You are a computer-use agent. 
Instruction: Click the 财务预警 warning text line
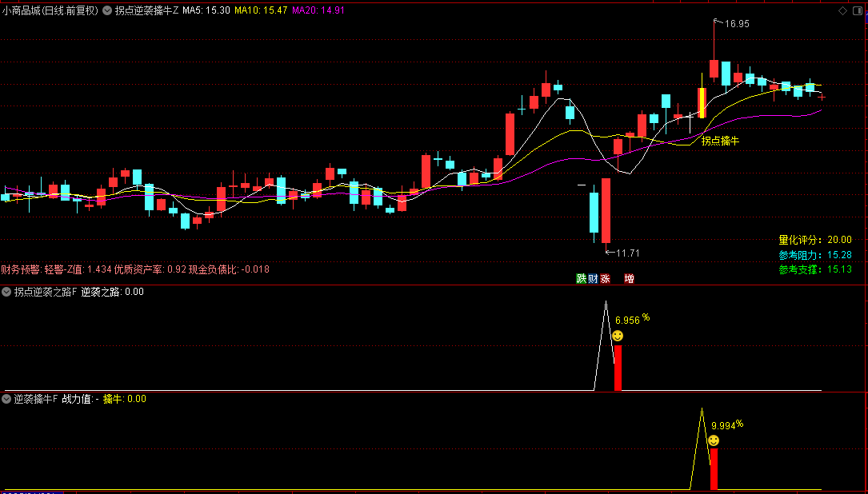click(136, 269)
